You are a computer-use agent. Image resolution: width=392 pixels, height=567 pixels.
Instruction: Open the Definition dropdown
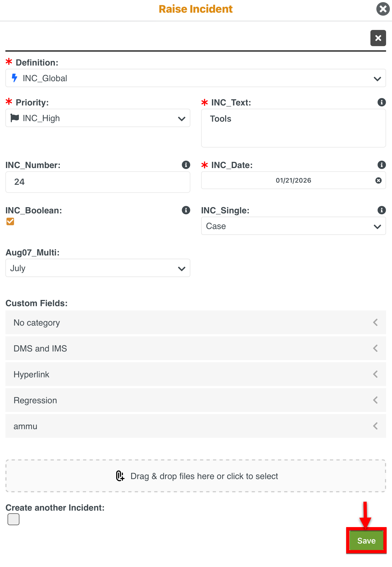pos(195,78)
